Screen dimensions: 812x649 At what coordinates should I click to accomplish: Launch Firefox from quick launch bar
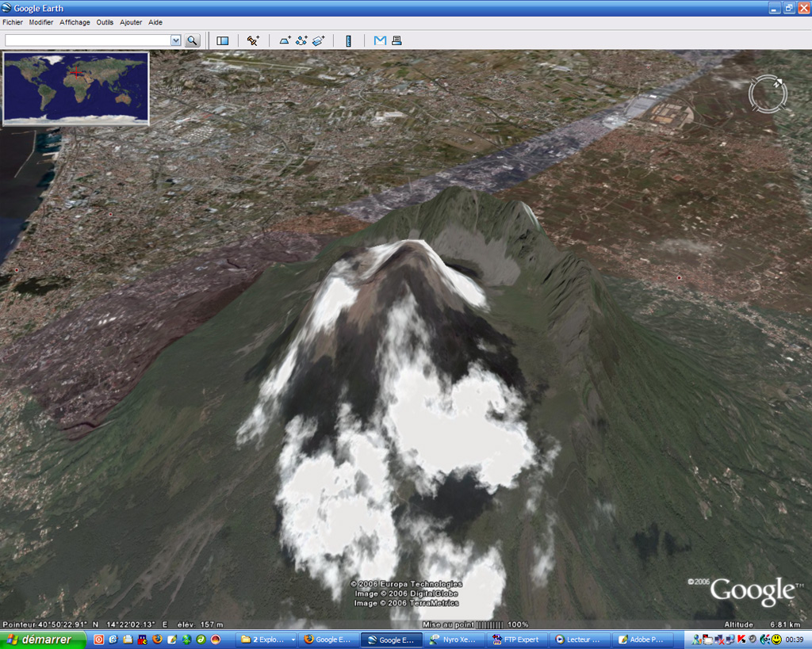[157, 639]
